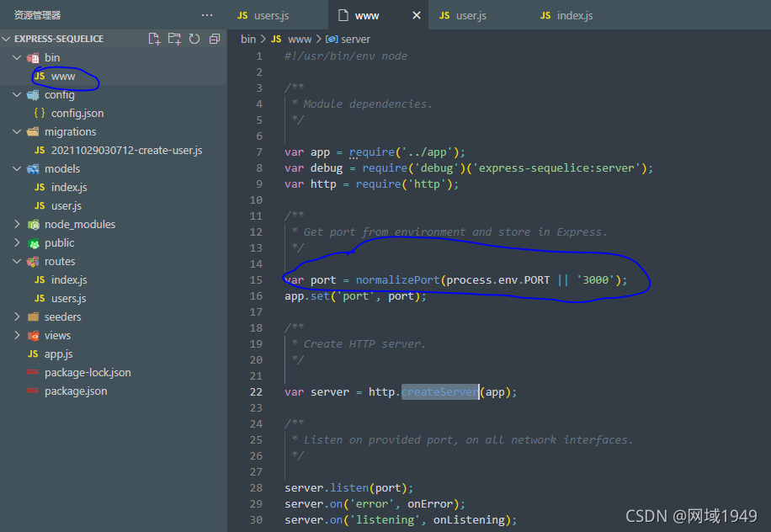Click the JS icon on index.js tab
771x532 pixels.
coord(545,15)
